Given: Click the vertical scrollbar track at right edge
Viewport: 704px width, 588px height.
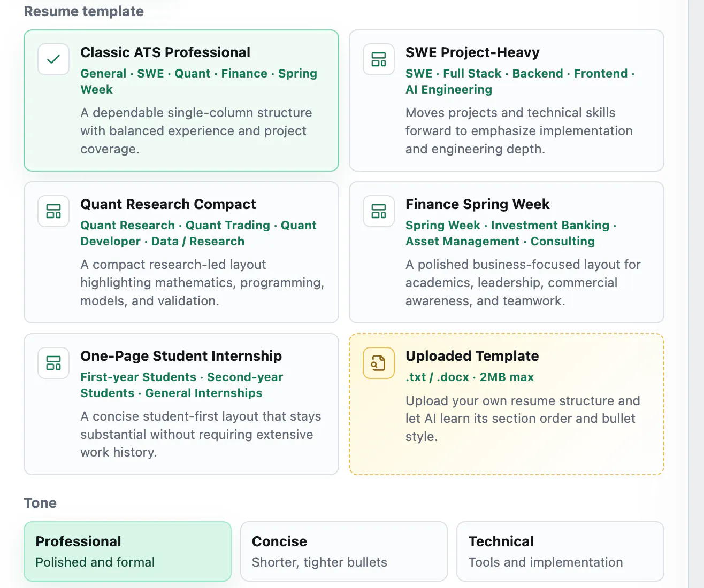Looking at the screenshot, I should click(x=696, y=294).
